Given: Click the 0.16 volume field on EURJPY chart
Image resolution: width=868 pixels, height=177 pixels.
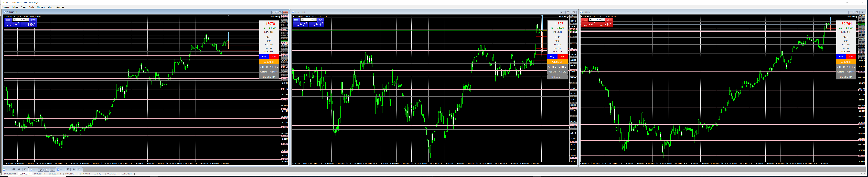Looking at the screenshot, I should pos(597,19).
